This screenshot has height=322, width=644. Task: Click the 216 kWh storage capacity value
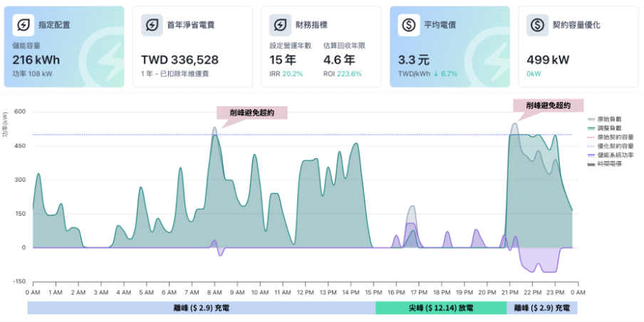pos(36,60)
